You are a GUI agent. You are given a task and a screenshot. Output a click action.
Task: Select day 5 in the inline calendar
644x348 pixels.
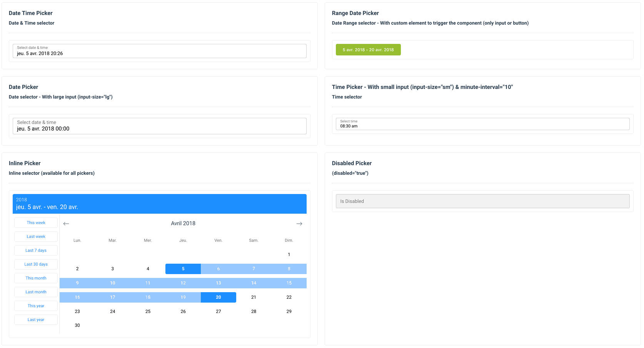[x=183, y=269]
